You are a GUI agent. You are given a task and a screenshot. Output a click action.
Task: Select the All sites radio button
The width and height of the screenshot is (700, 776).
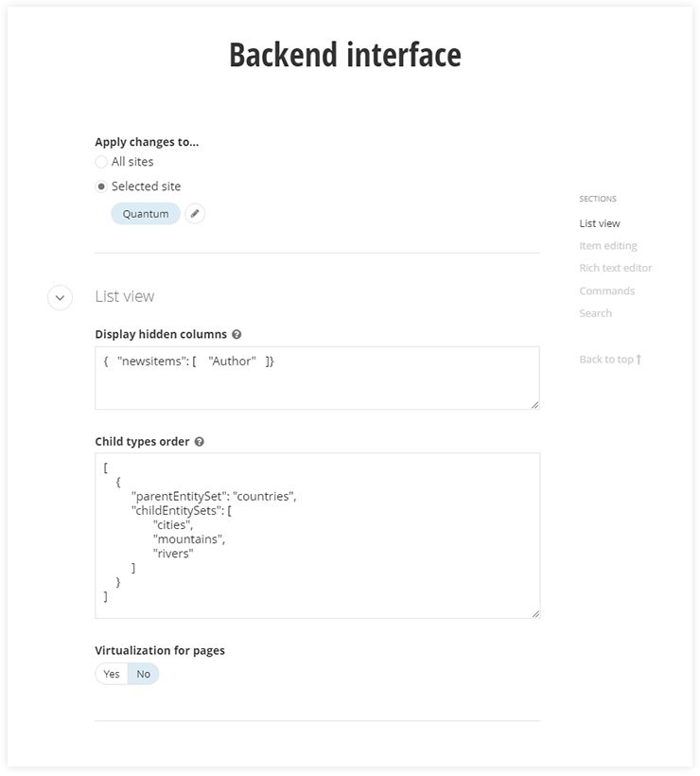101,162
